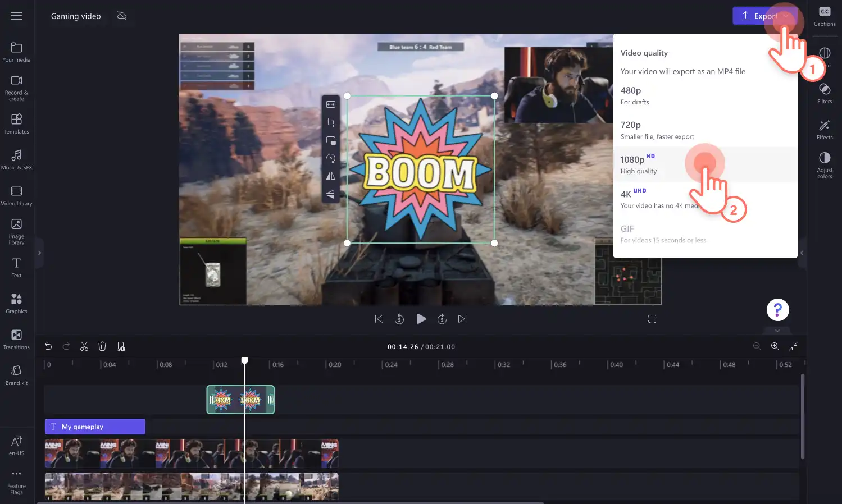This screenshot has height=504, width=842.
Task: Open the Music & SFX library
Action: click(x=16, y=160)
